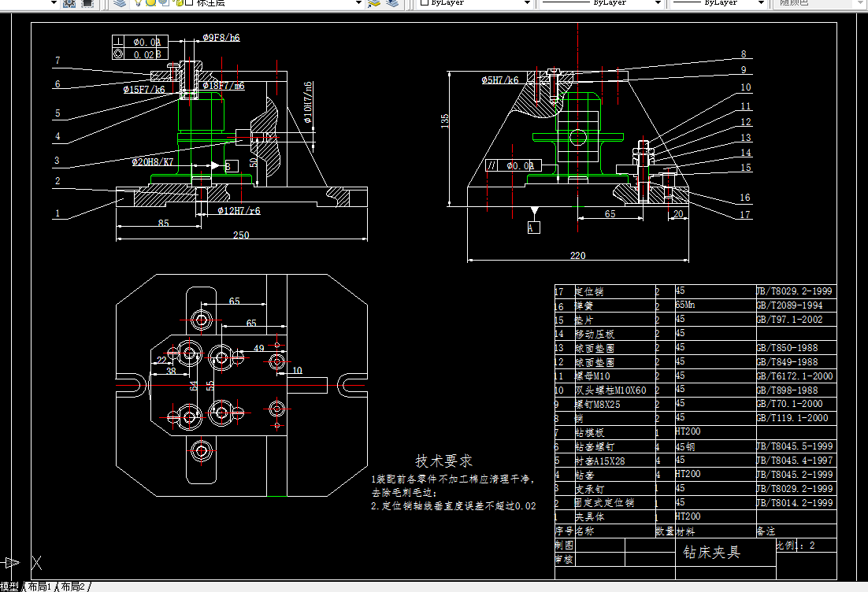Click the 220 overall width dimension

[x=578, y=256]
